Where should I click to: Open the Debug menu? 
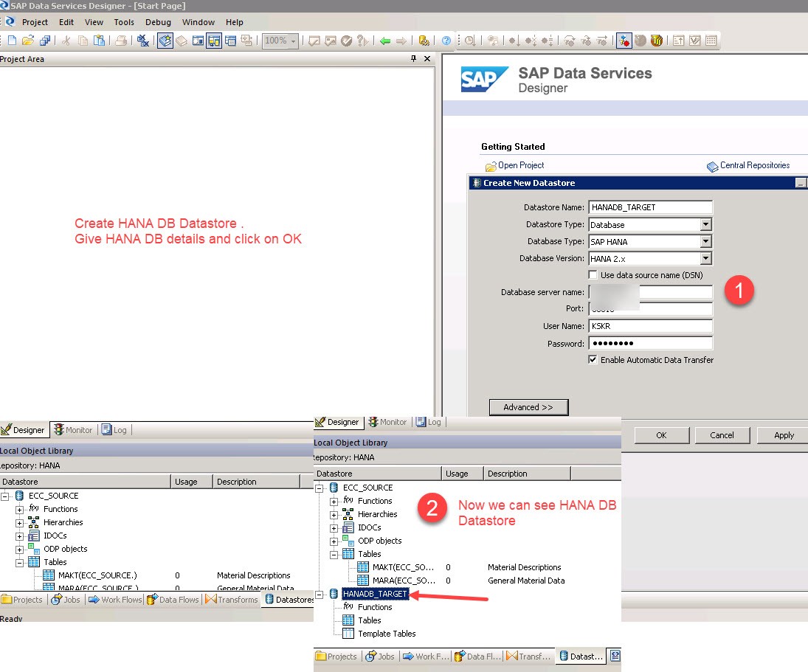(158, 22)
